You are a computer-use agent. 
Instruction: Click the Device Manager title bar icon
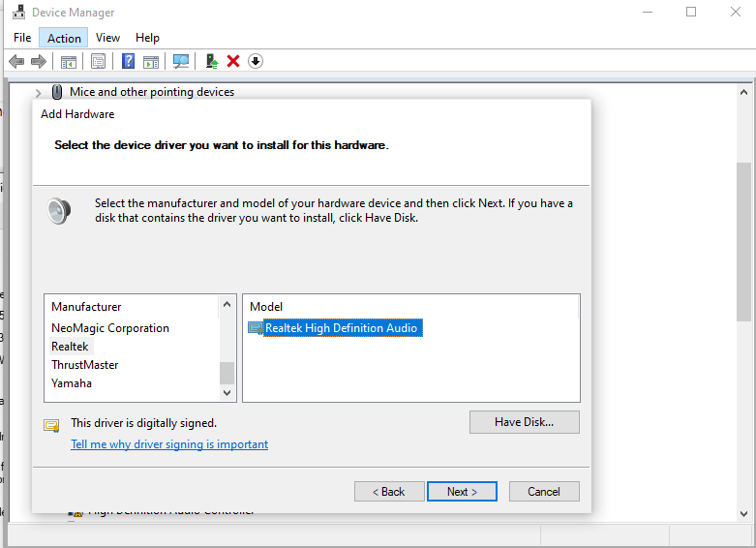click(x=18, y=12)
